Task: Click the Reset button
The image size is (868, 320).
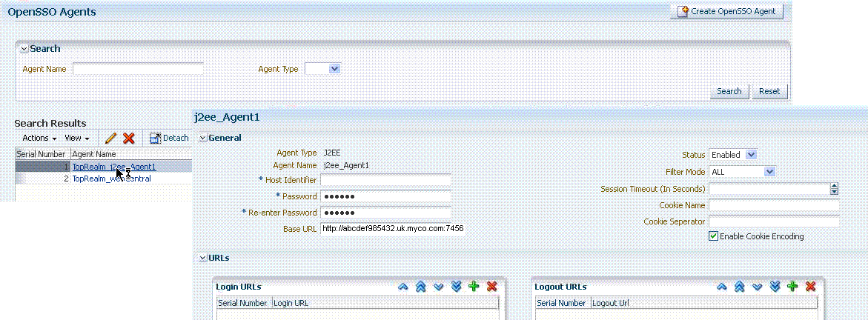Action: tap(769, 91)
